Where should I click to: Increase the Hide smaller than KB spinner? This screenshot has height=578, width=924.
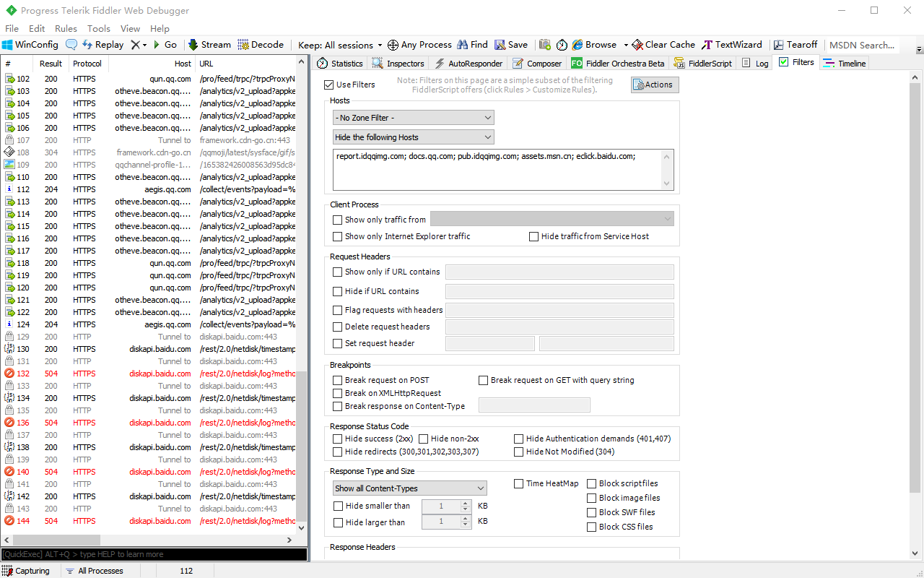click(x=466, y=503)
